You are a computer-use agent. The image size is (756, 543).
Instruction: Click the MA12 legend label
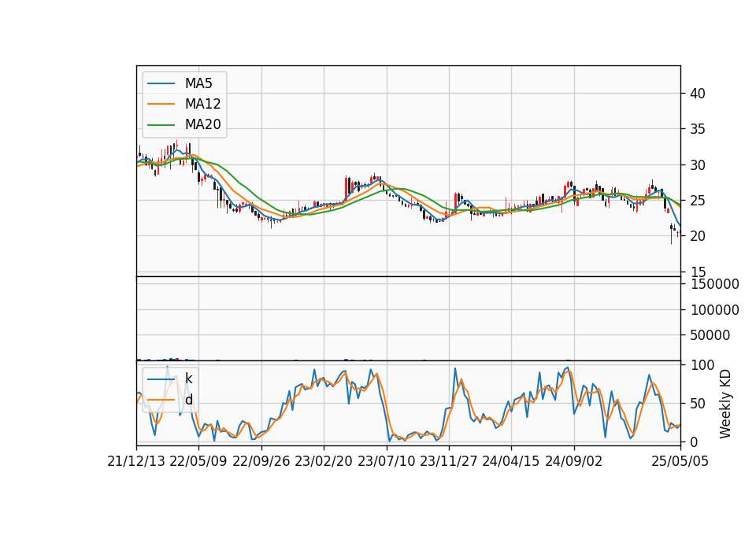pyautogui.click(x=202, y=104)
